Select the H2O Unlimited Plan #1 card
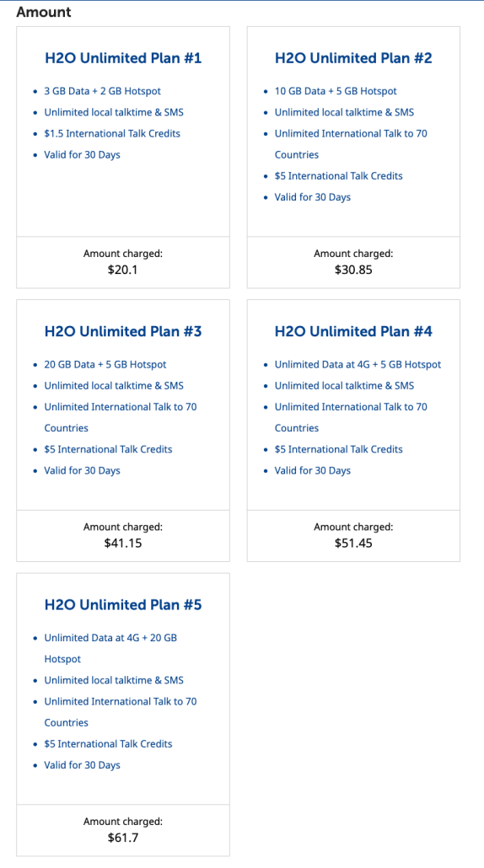The width and height of the screenshot is (484, 868). [123, 158]
